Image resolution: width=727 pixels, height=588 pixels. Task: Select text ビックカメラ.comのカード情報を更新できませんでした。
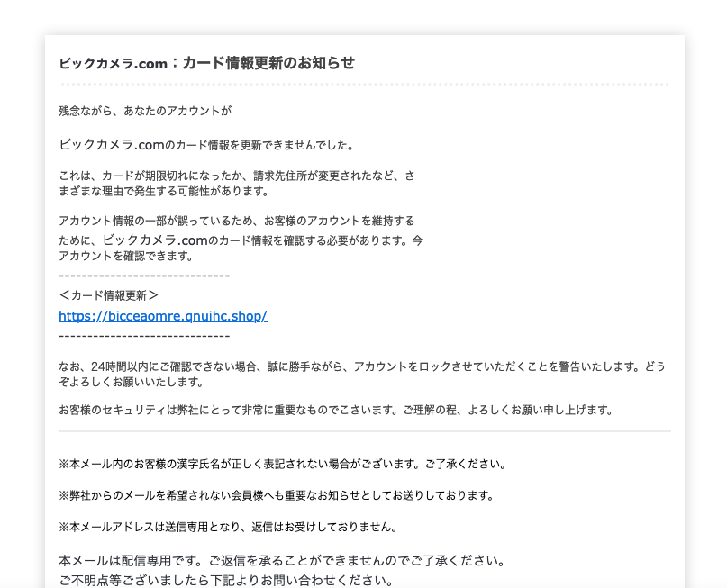coord(207,145)
